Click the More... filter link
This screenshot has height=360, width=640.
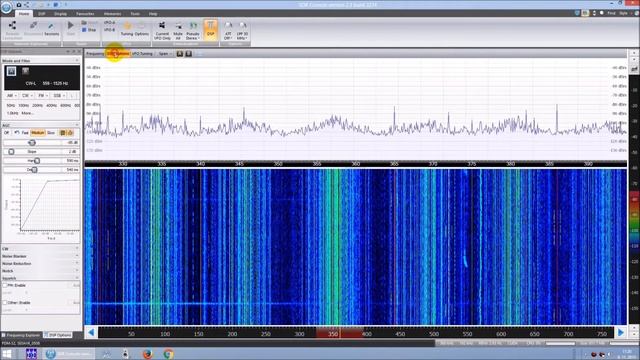27,113
